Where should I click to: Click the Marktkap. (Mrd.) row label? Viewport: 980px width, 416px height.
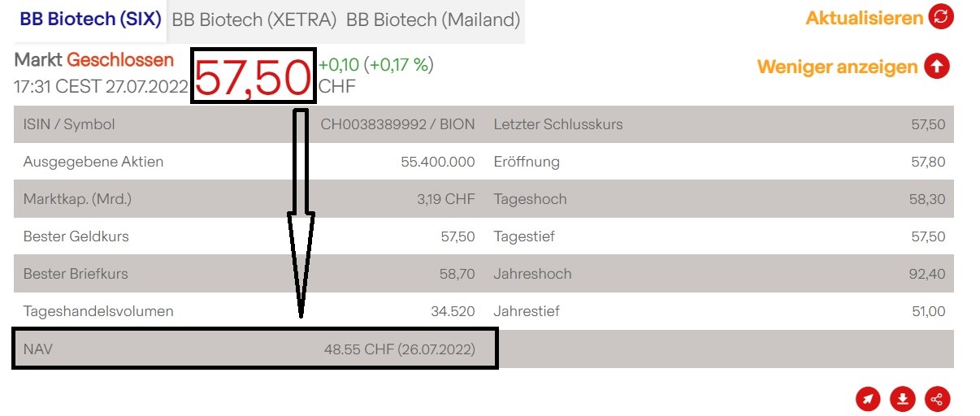tap(77, 199)
